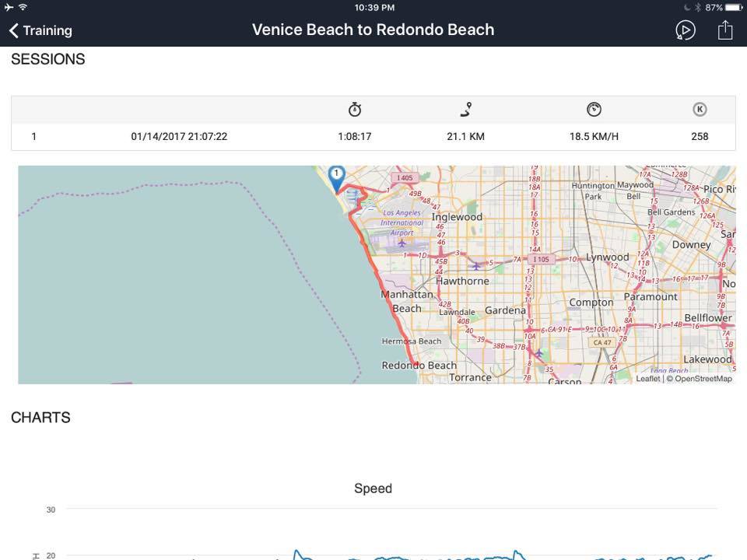Tap Redondo Beach route end on map
Image resolution: width=747 pixels, height=560 pixels.
[x=416, y=364]
